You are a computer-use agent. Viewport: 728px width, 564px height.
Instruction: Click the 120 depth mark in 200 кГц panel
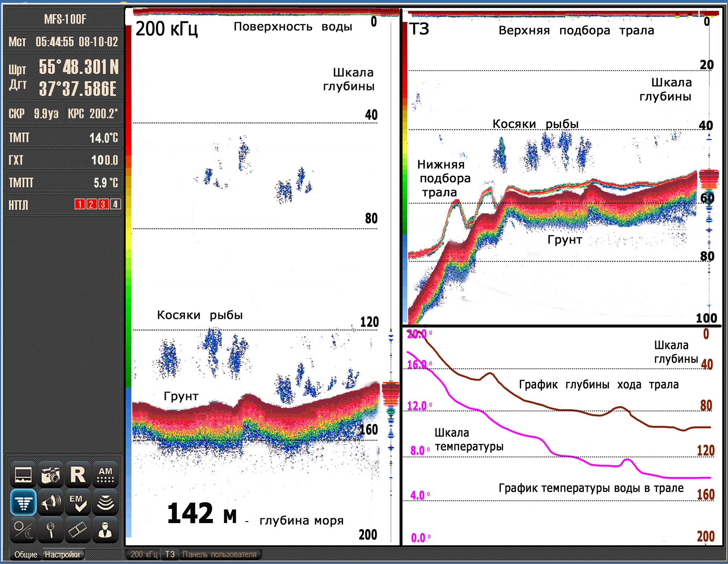coord(369,322)
